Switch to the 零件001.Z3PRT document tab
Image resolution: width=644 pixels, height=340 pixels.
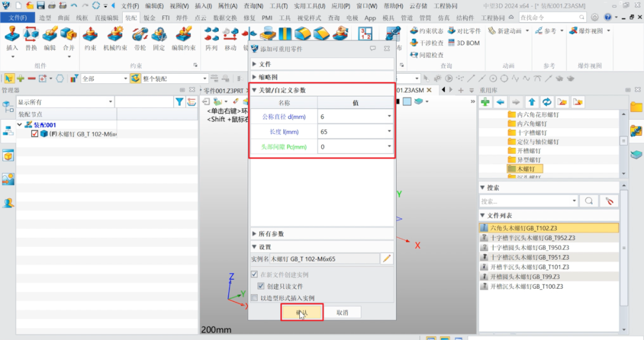coord(224,90)
